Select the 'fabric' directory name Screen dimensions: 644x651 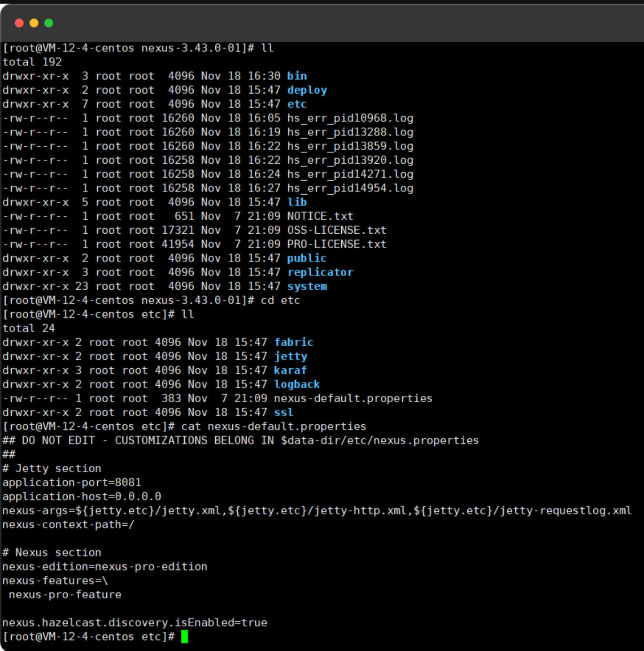pyautogui.click(x=294, y=342)
